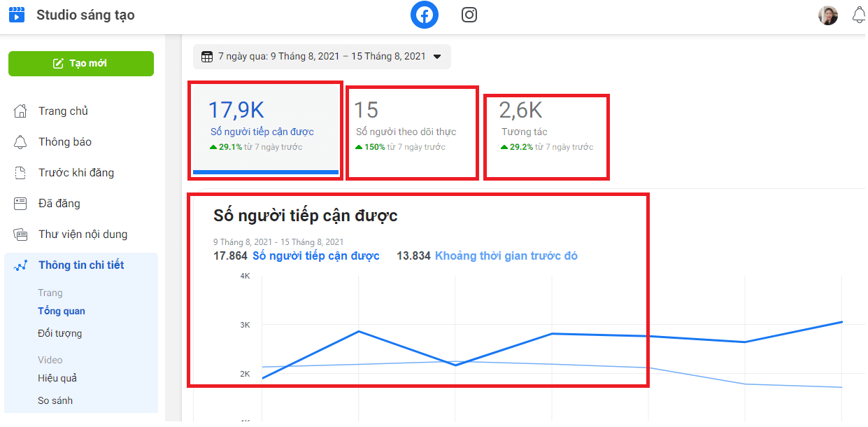This screenshot has width=868, height=427.
Task: Collapse the Thông tin chi tiết section
Action: [80, 265]
